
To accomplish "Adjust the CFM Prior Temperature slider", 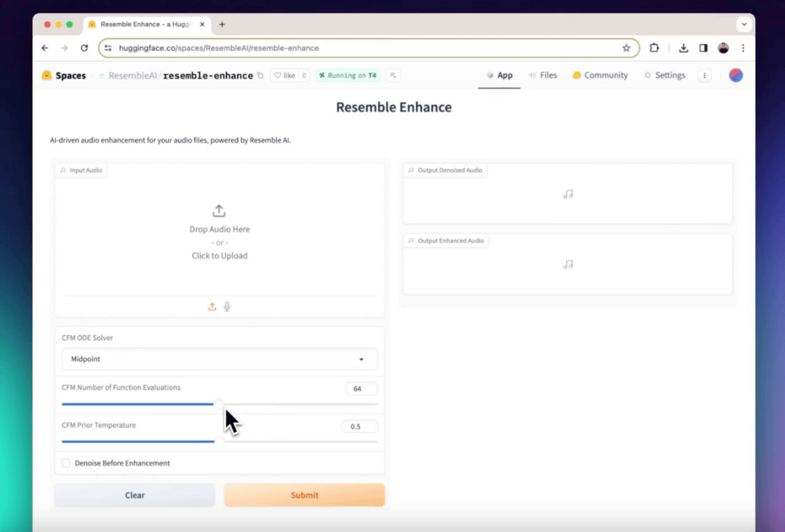I will point(219,442).
